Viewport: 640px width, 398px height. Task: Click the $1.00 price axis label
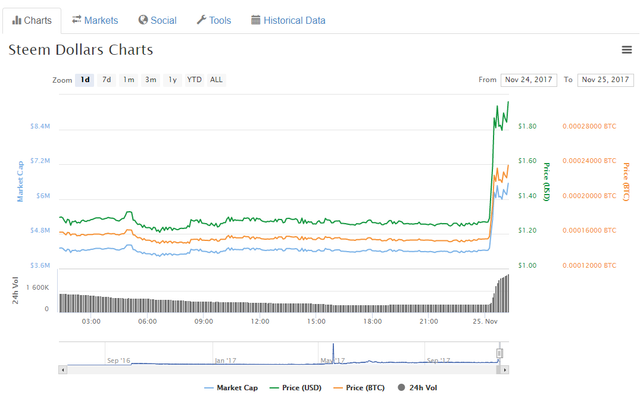pyautogui.click(x=527, y=266)
